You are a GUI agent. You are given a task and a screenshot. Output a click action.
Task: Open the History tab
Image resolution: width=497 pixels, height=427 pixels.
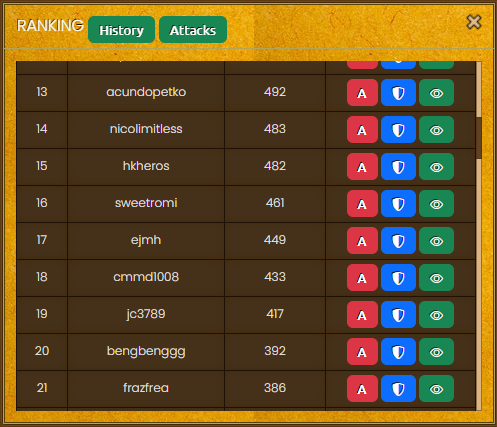(121, 30)
